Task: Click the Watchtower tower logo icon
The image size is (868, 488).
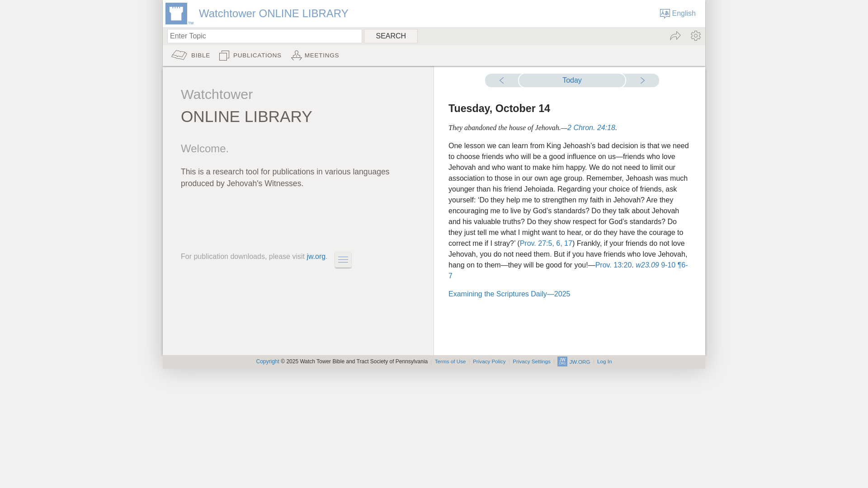Action: pyautogui.click(x=176, y=14)
